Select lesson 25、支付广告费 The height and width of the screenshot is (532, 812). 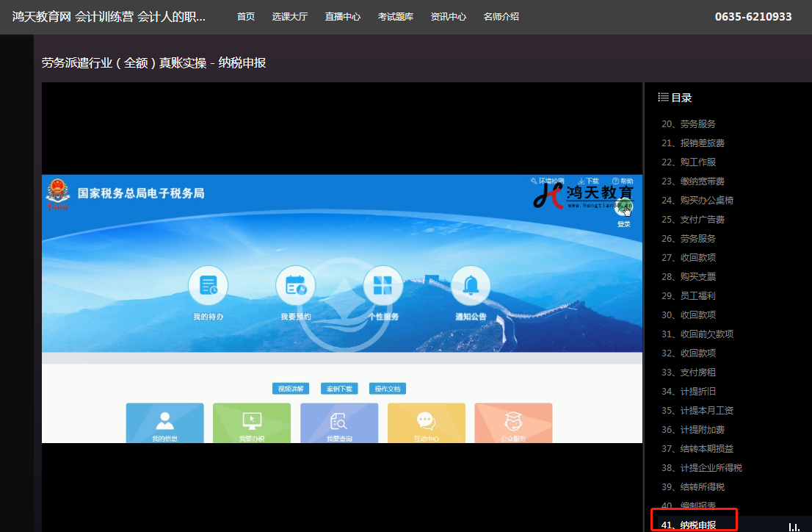693,219
